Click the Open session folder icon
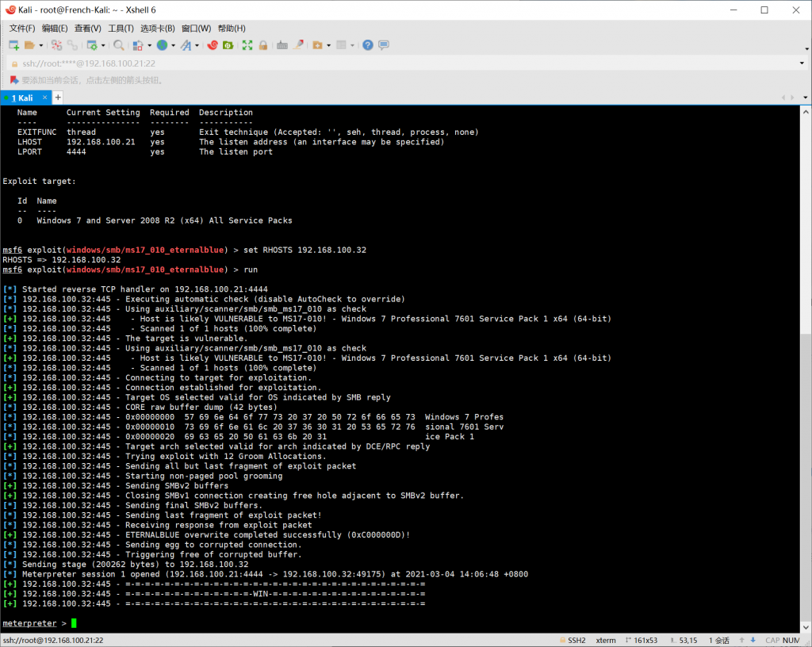Viewport: 812px width, 647px height. pos(30,45)
